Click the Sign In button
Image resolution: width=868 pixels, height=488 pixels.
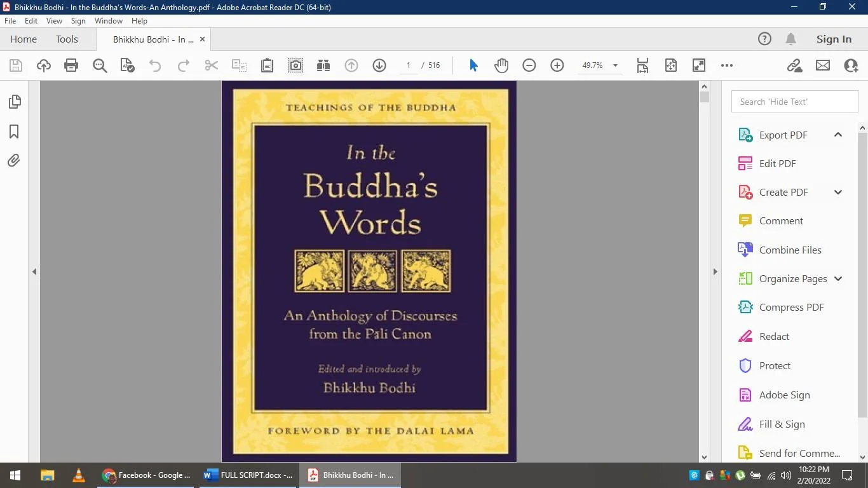click(834, 39)
